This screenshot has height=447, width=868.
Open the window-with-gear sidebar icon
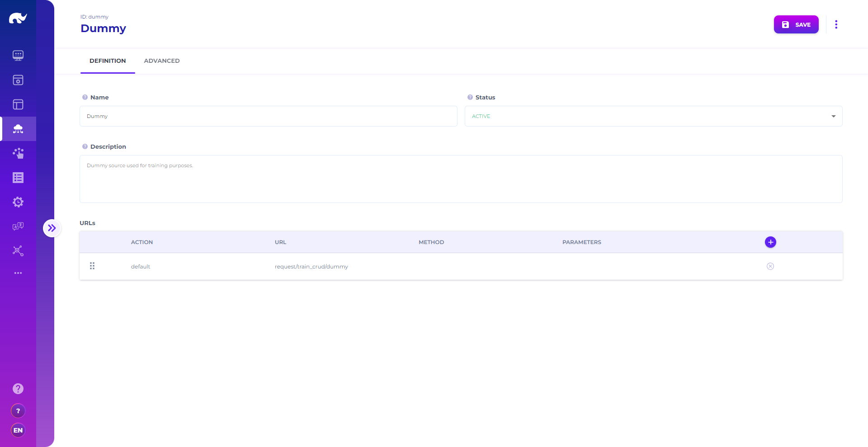click(x=18, y=80)
